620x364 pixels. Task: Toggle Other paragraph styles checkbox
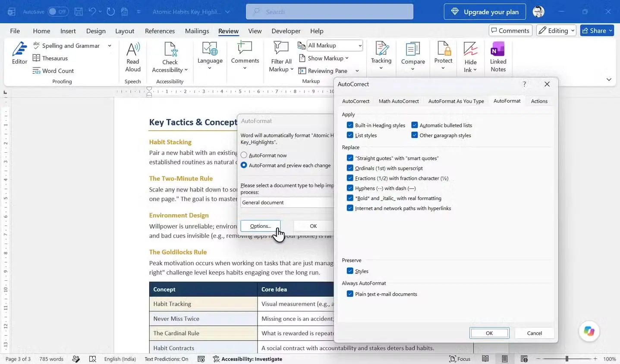[x=415, y=135]
